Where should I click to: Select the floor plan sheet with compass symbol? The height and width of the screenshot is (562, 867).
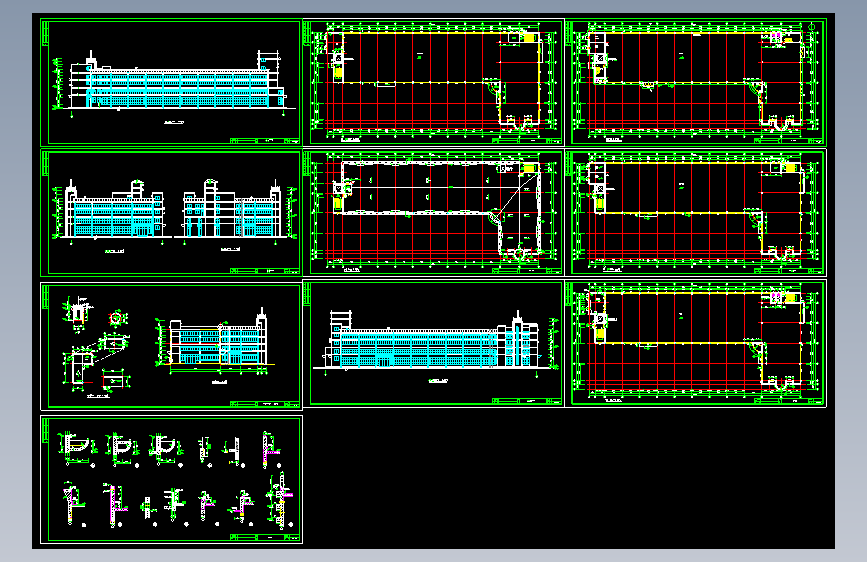(696, 82)
